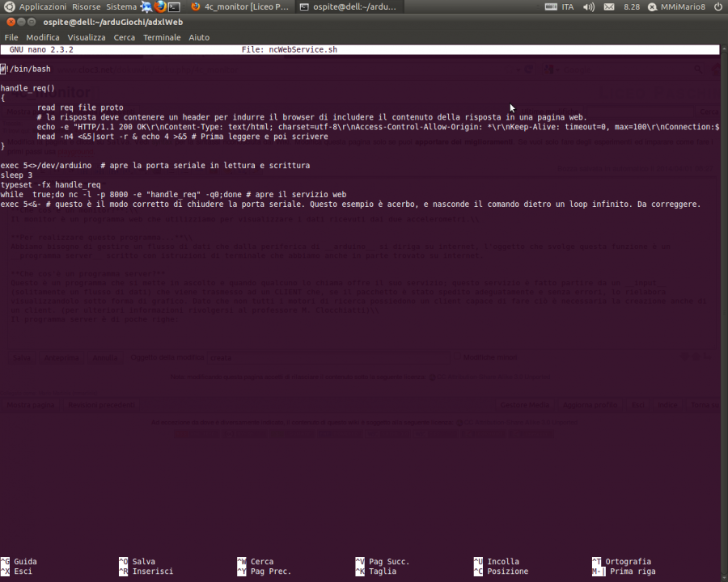Open the Modifica menu
This screenshot has height=582, width=728.
pos(43,38)
